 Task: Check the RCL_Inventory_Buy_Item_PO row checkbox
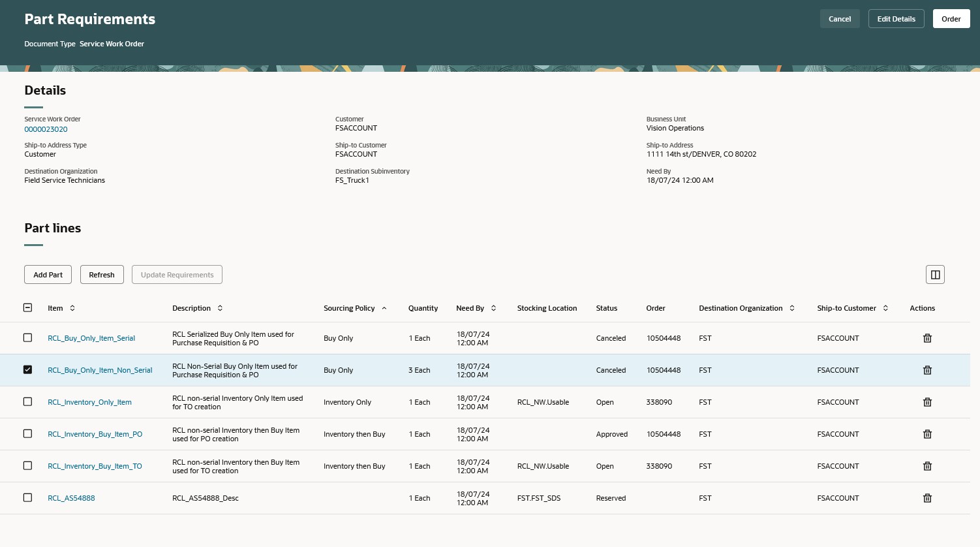click(x=27, y=433)
